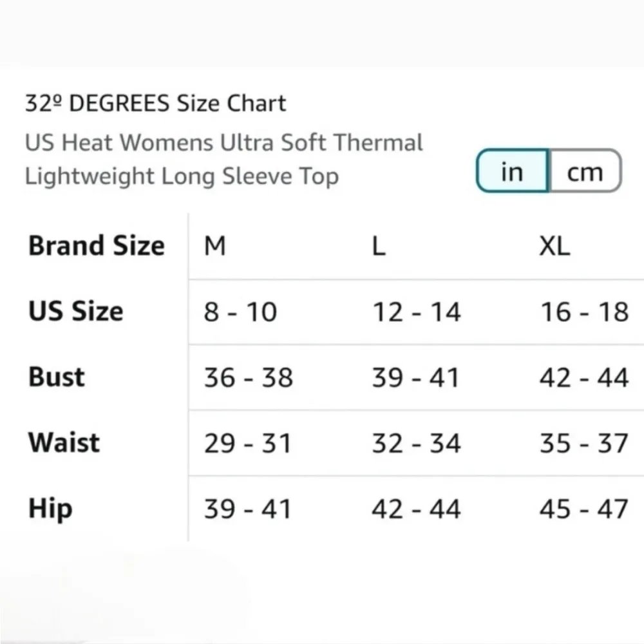Select the Waist 32 - 34 cell
644x644 pixels.
click(416, 444)
